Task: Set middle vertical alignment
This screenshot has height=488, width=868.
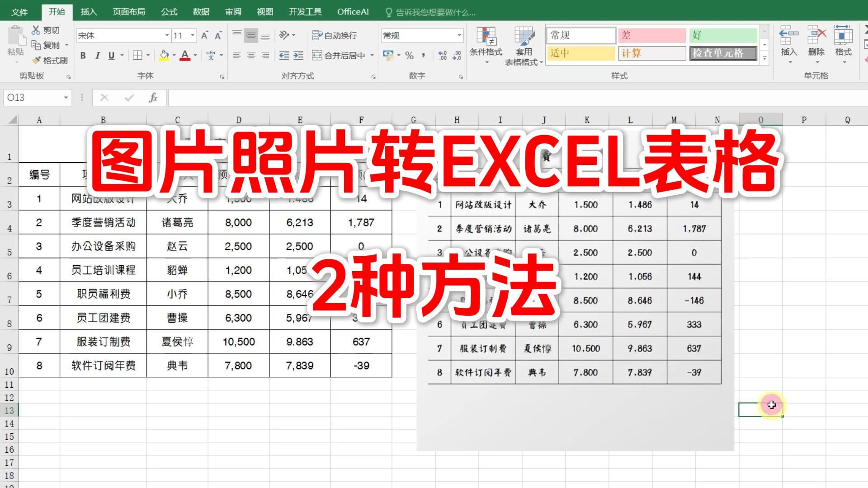Action: coord(251,35)
